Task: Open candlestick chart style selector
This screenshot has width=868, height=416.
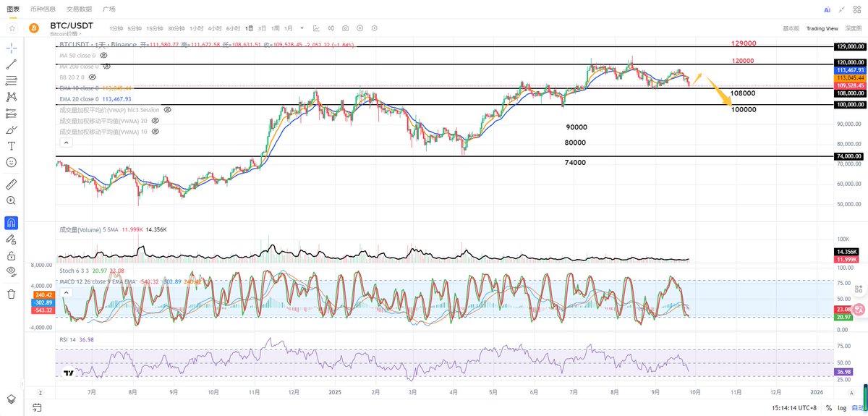Action: pyautogui.click(x=331, y=28)
